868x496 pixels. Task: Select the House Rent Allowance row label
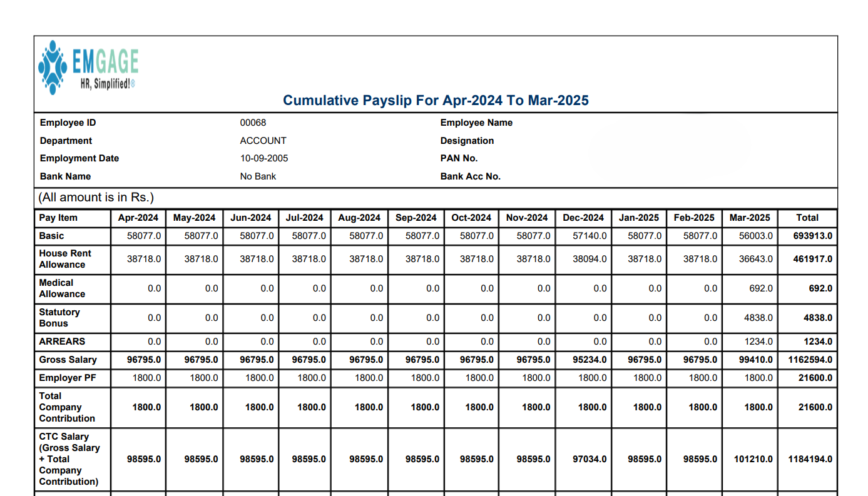(63, 259)
